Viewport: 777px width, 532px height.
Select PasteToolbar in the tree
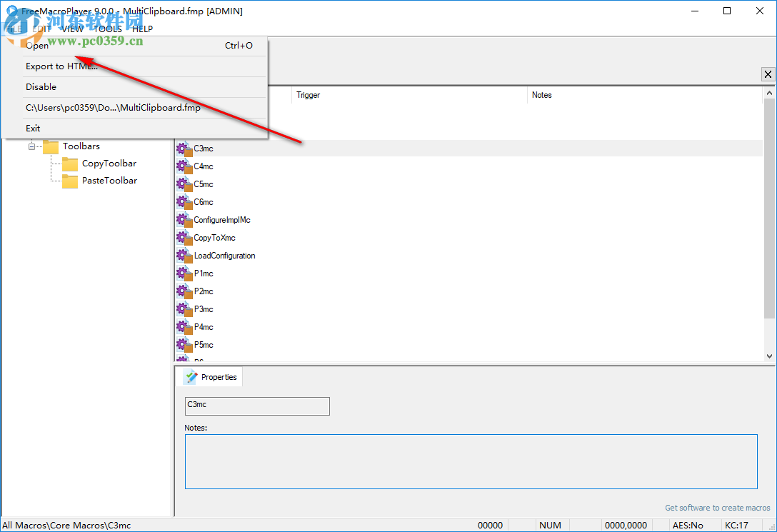click(x=109, y=181)
